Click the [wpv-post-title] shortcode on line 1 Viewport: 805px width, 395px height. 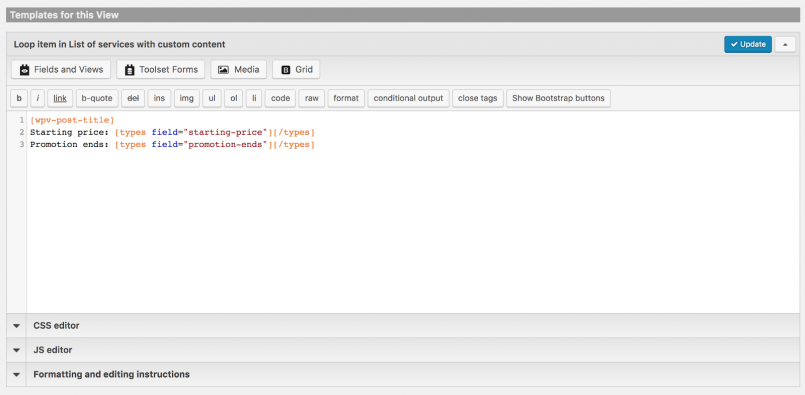tap(72, 120)
